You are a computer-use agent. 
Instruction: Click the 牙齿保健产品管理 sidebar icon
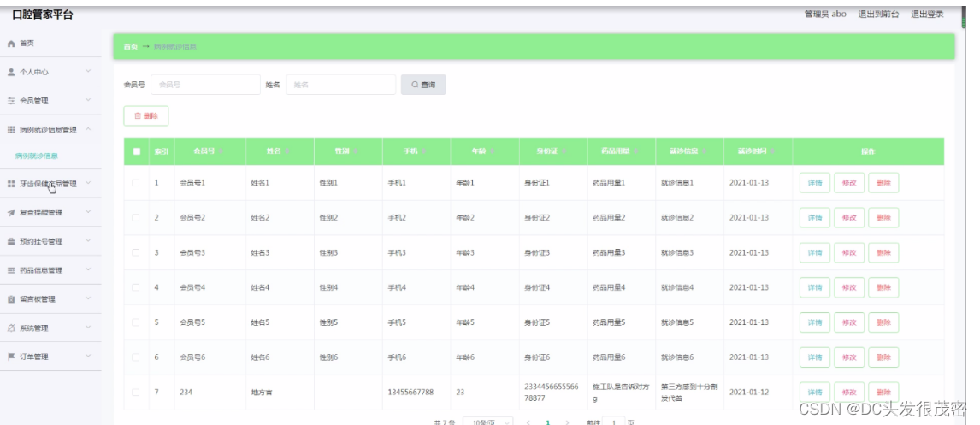pos(10,184)
